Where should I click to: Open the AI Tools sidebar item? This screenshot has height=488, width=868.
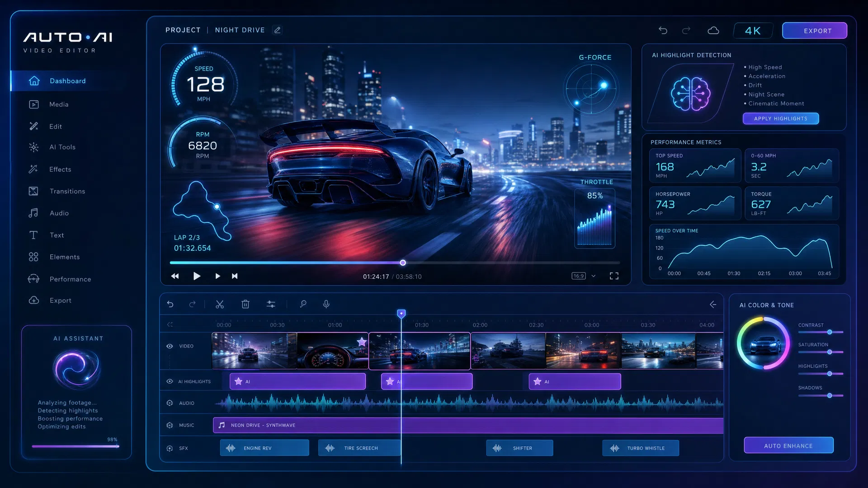(62, 147)
